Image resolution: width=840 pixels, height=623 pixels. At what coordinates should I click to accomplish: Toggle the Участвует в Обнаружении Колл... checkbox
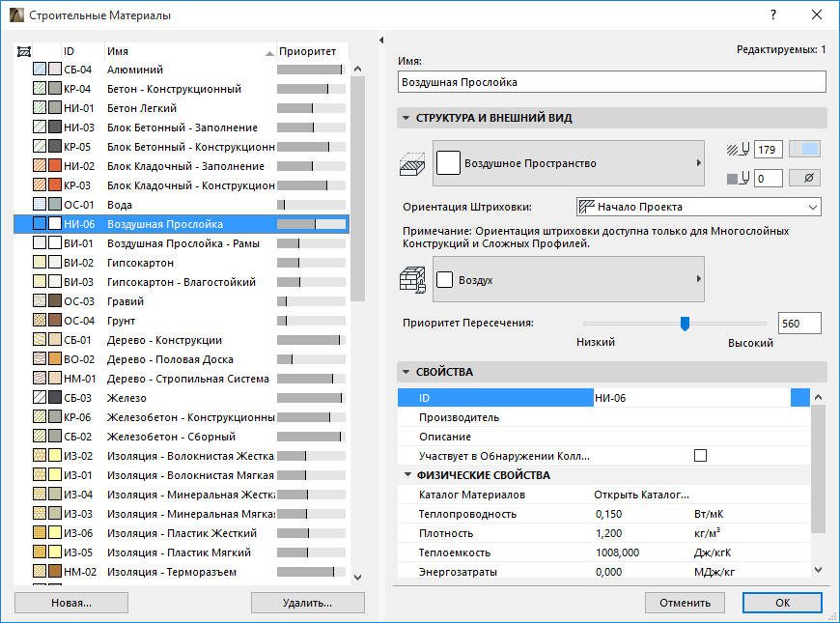[x=700, y=456]
